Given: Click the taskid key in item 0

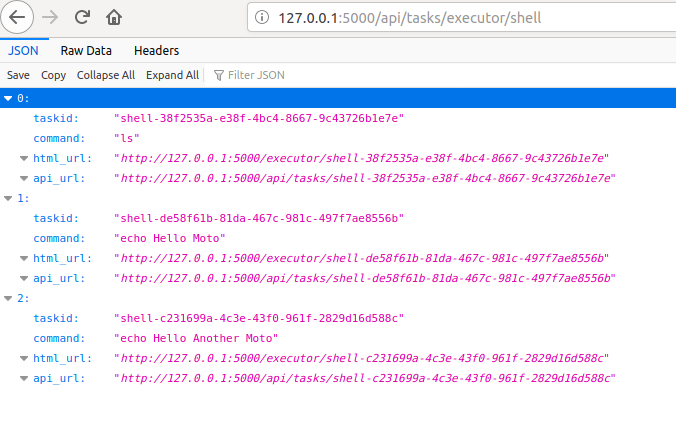Looking at the screenshot, I should click(56, 118).
